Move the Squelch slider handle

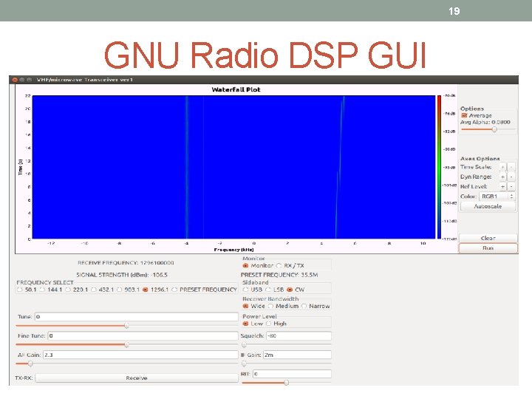[244, 345]
